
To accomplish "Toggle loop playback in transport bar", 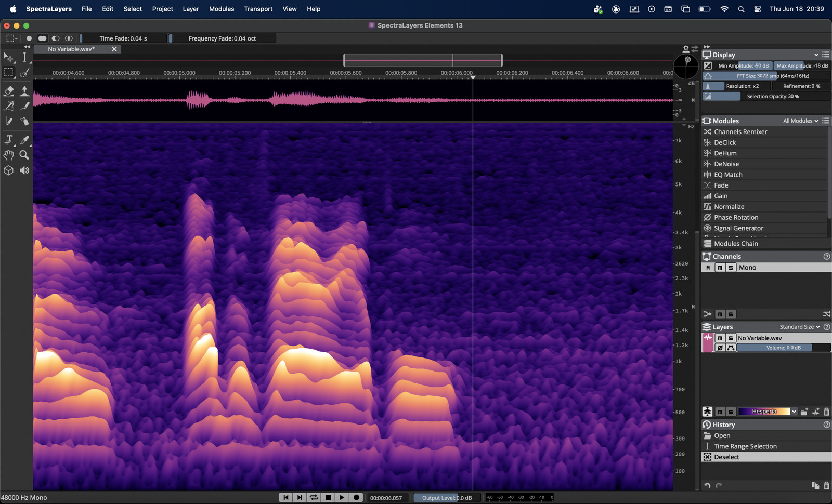I will [314, 497].
